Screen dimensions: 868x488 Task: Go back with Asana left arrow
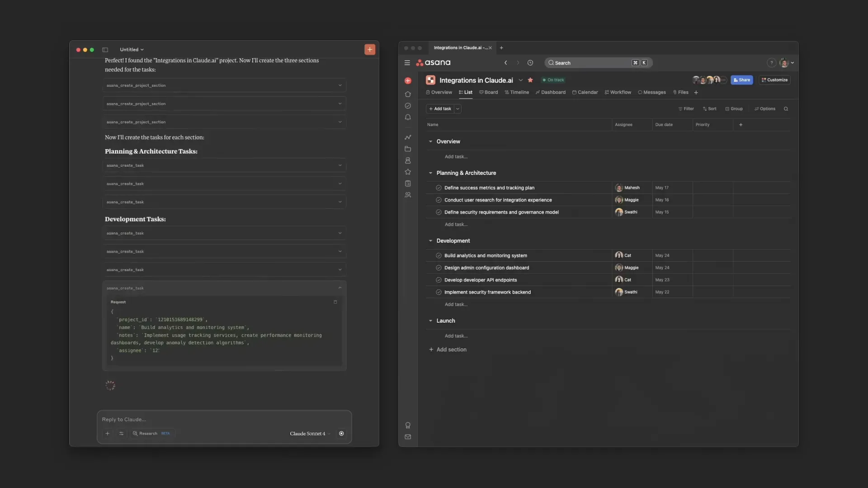(506, 63)
